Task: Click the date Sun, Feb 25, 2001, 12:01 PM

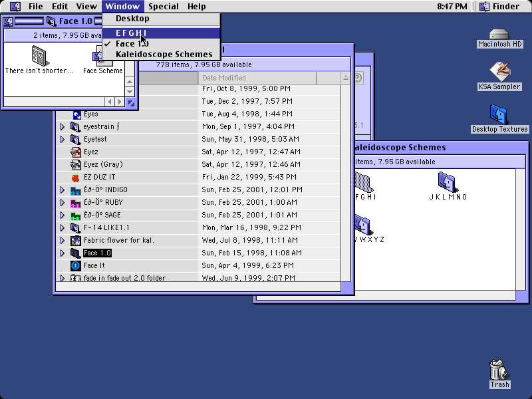Action: (252, 190)
